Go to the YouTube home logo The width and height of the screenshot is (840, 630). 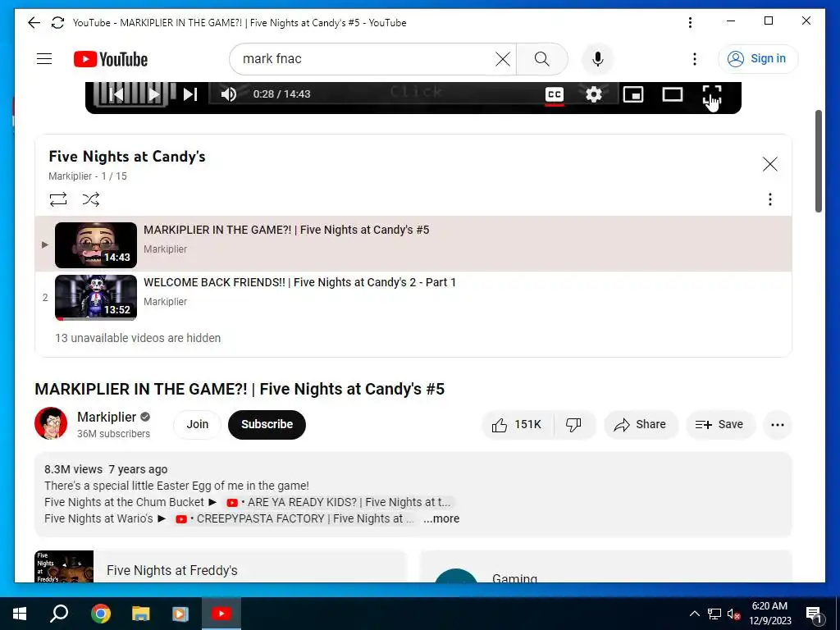point(111,59)
